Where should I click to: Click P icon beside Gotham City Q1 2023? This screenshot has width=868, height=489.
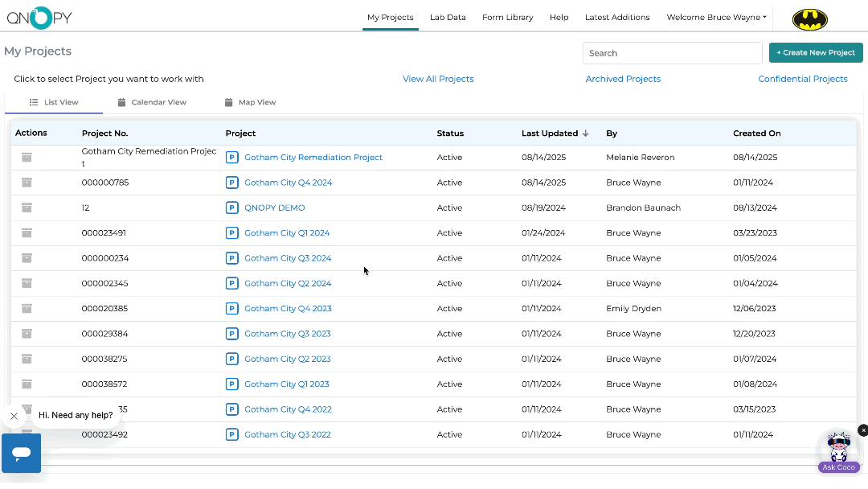click(232, 384)
